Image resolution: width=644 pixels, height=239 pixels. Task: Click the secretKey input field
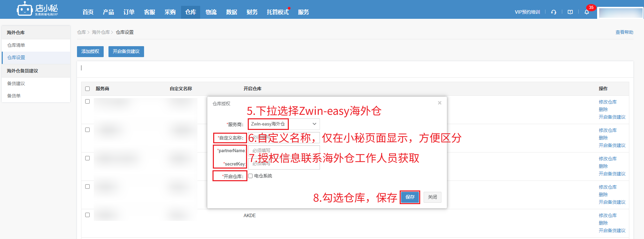coord(284,164)
